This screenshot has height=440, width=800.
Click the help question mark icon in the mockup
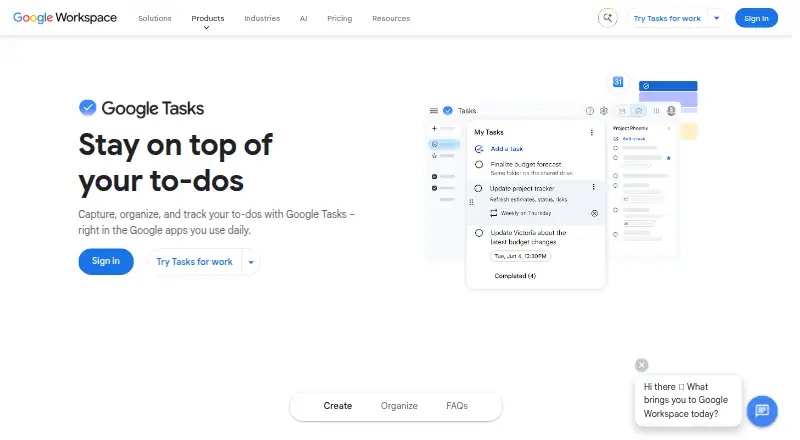pos(590,111)
